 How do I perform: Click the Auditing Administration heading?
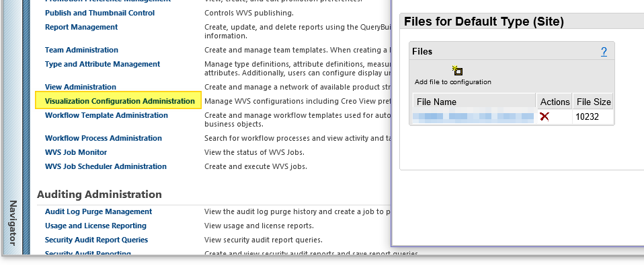99,195
